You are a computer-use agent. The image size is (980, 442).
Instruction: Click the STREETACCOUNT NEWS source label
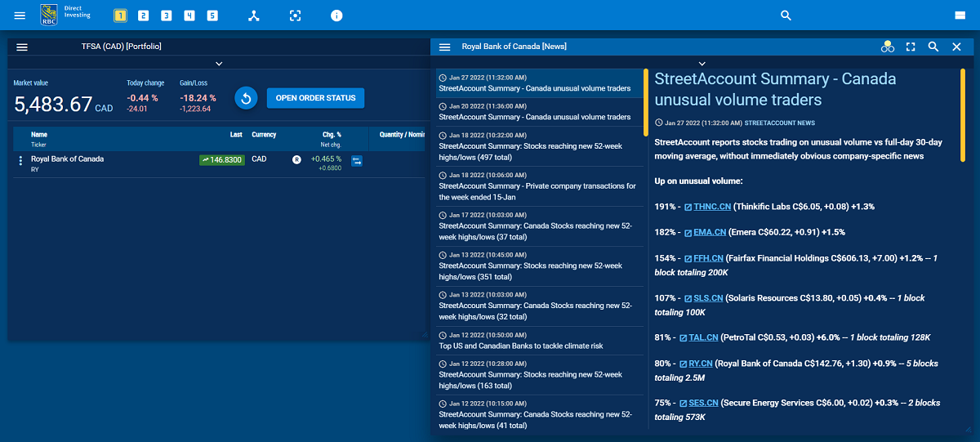click(x=780, y=123)
